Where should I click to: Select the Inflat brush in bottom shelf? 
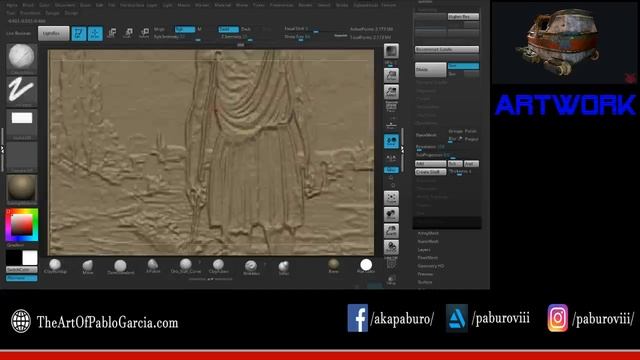pyautogui.click(x=284, y=267)
